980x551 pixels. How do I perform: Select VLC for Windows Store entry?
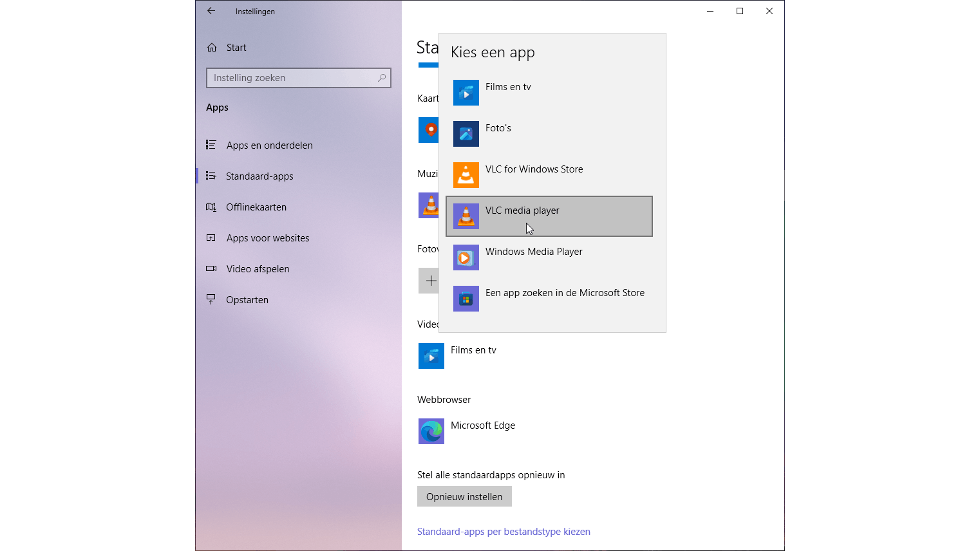coord(549,175)
